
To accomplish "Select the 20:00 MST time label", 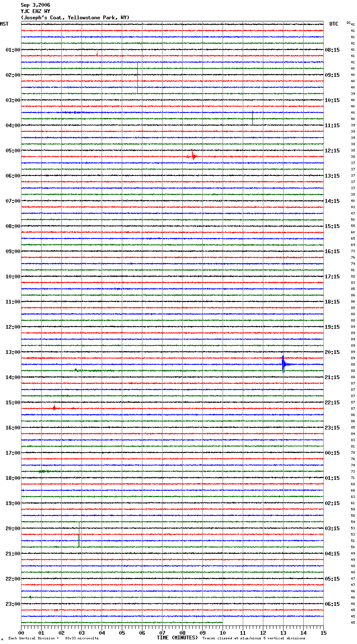I will pos(13,529).
